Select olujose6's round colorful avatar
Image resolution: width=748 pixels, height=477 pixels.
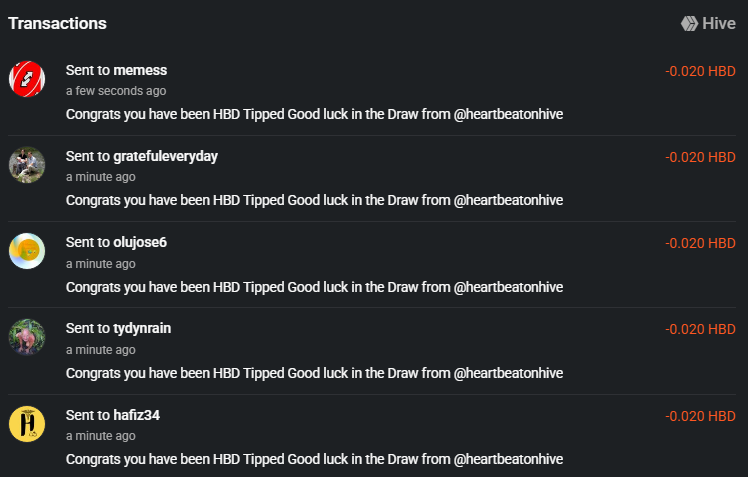tap(27, 251)
